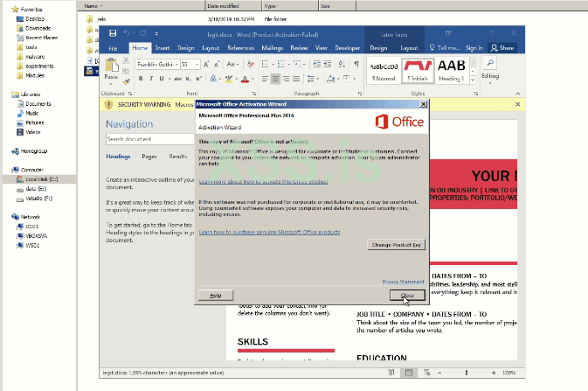The height and width of the screenshot is (391, 588).
Task: Open the Privacy Statement link
Action: (x=403, y=282)
